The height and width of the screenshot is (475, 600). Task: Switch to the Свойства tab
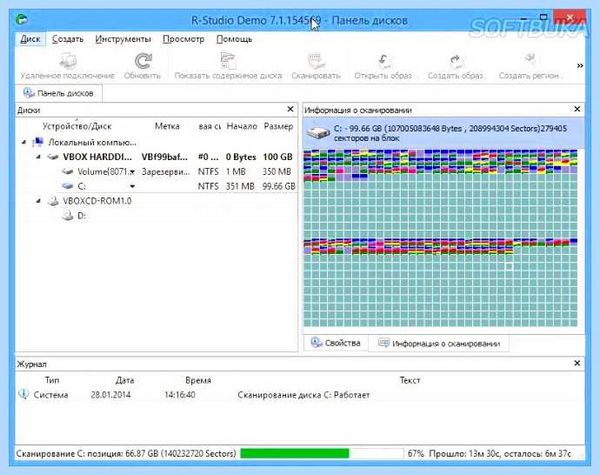click(x=336, y=343)
